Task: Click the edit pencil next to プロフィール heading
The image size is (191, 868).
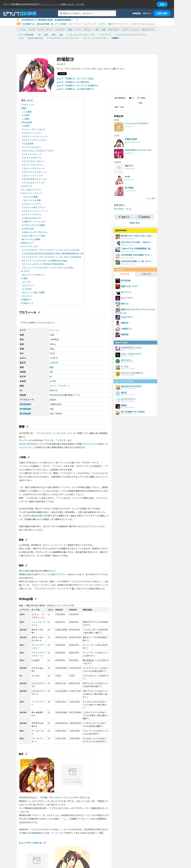Action: tap(39, 312)
